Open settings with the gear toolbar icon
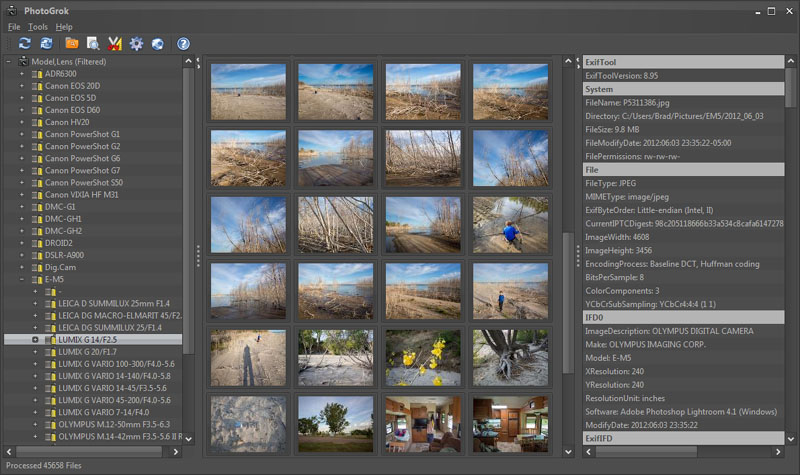The image size is (800, 475). tap(136, 44)
